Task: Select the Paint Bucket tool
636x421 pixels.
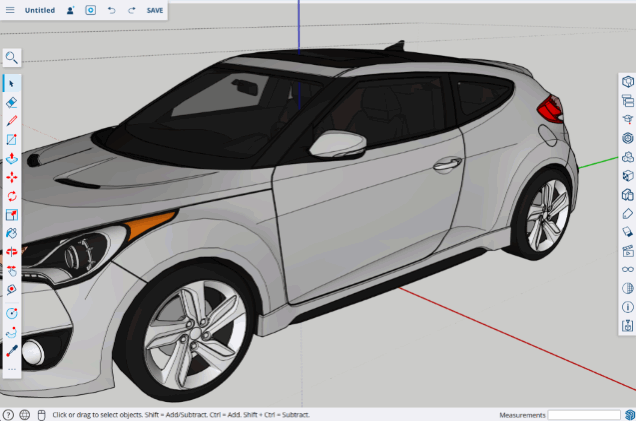Action: click(x=12, y=233)
